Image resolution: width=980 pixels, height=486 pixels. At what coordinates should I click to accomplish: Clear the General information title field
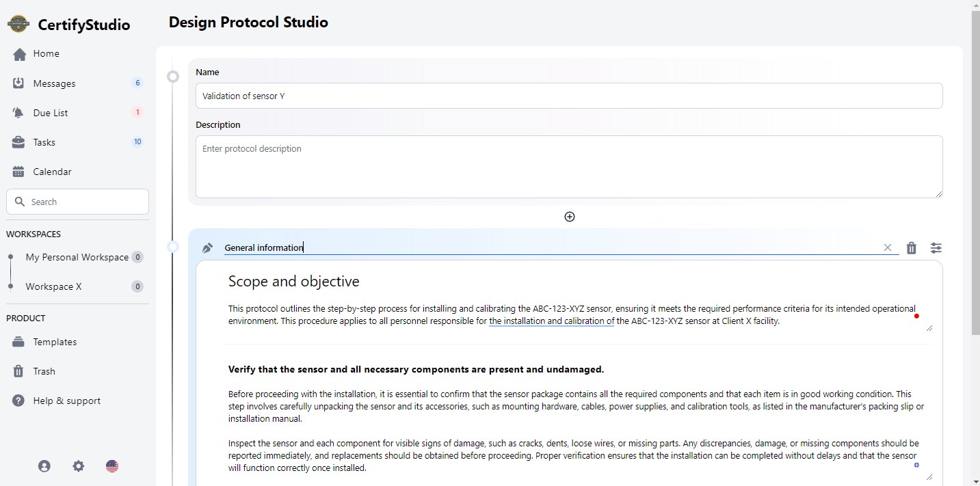coord(887,247)
